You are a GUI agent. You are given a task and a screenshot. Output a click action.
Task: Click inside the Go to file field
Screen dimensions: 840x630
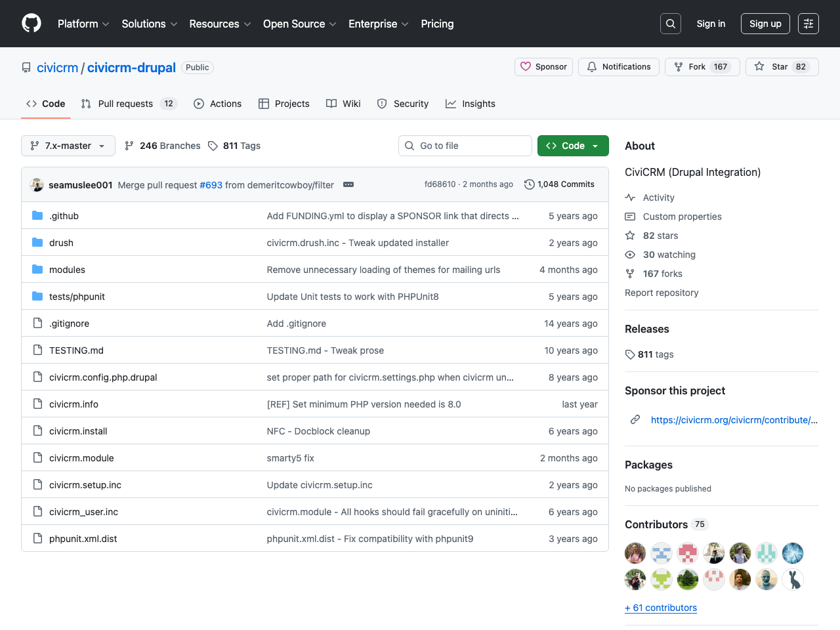(x=465, y=146)
